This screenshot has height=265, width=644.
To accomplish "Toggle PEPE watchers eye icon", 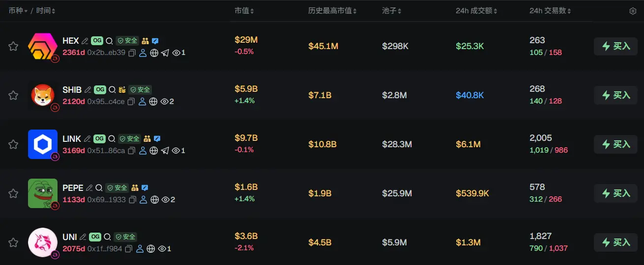I will [x=165, y=200].
